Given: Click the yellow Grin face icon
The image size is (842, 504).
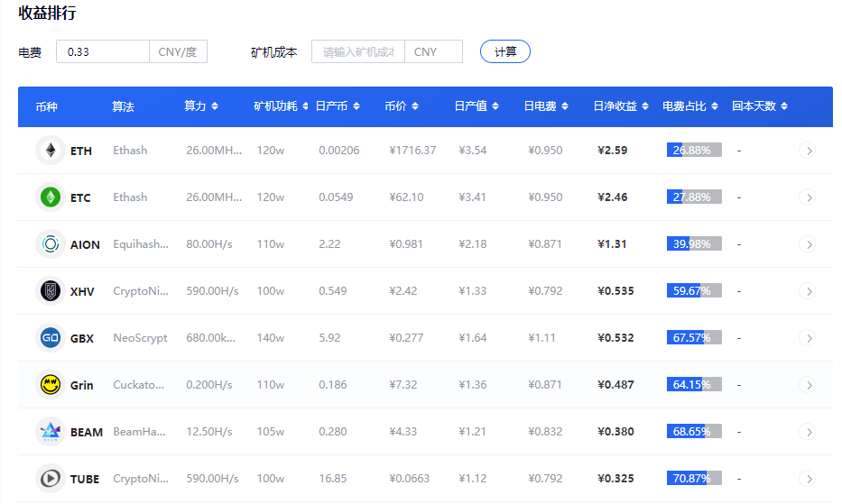Looking at the screenshot, I should coord(50,385).
